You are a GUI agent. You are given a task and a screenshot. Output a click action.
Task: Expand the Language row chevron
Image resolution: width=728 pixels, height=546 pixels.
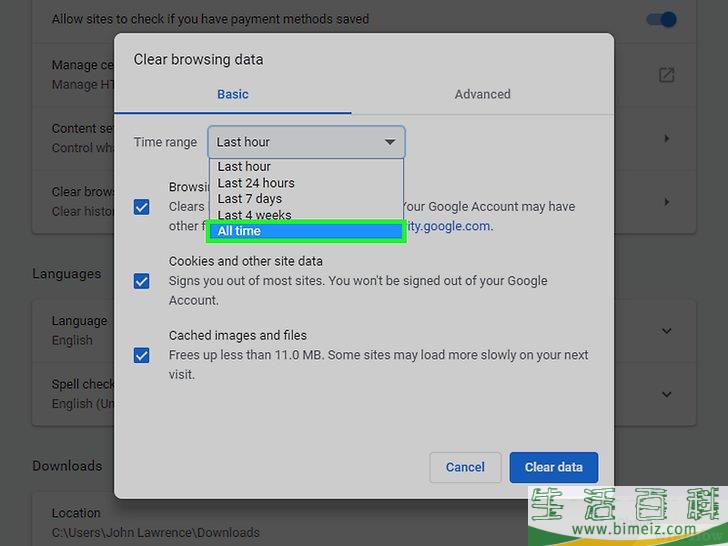pos(667,331)
